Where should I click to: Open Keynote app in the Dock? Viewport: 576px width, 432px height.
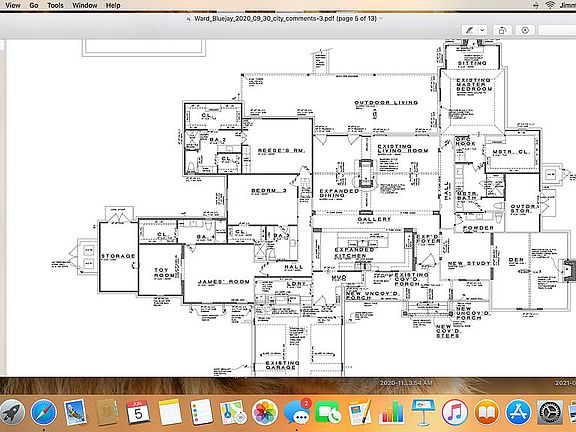423,412
